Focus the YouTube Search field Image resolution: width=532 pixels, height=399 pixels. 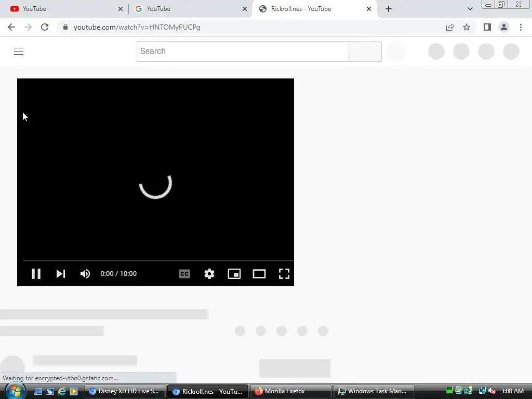pos(243,51)
